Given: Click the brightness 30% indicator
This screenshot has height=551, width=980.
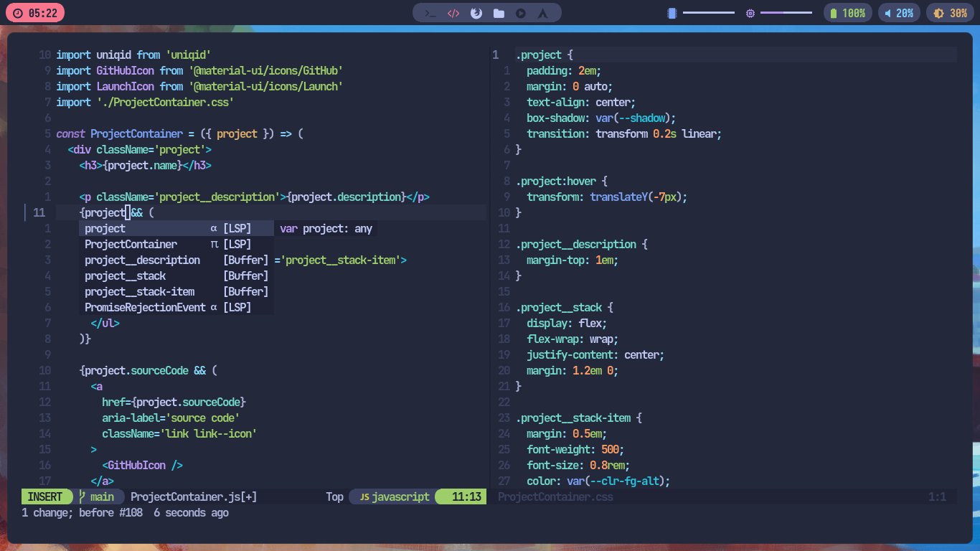Looking at the screenshot, I should (950, 13).
